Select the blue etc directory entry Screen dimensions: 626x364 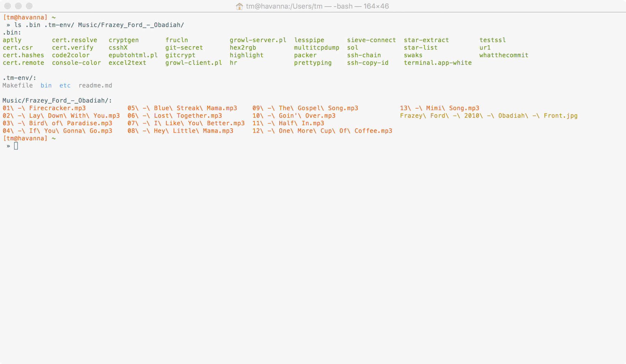(x=65, y=85)
